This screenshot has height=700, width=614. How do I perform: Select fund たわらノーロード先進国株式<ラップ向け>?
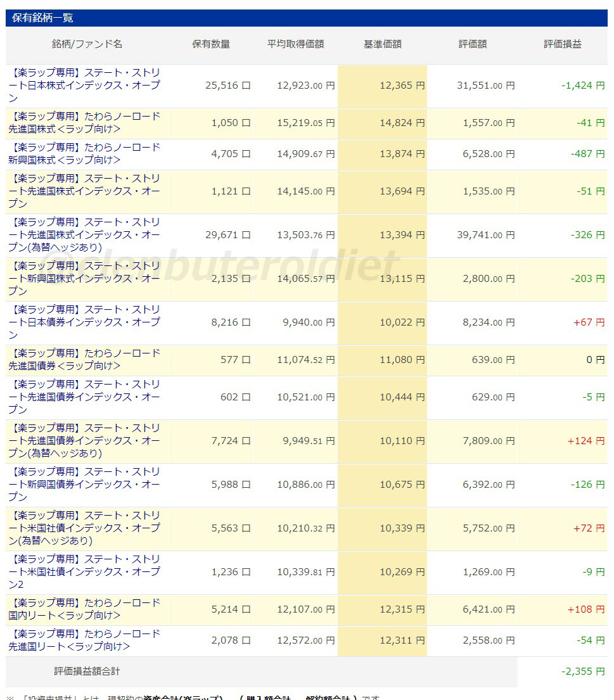pyautogui.click(x=84, y=123)
